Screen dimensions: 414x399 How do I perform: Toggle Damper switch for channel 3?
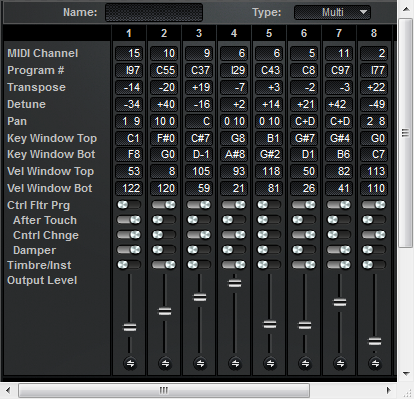click(x=199, y=250)
